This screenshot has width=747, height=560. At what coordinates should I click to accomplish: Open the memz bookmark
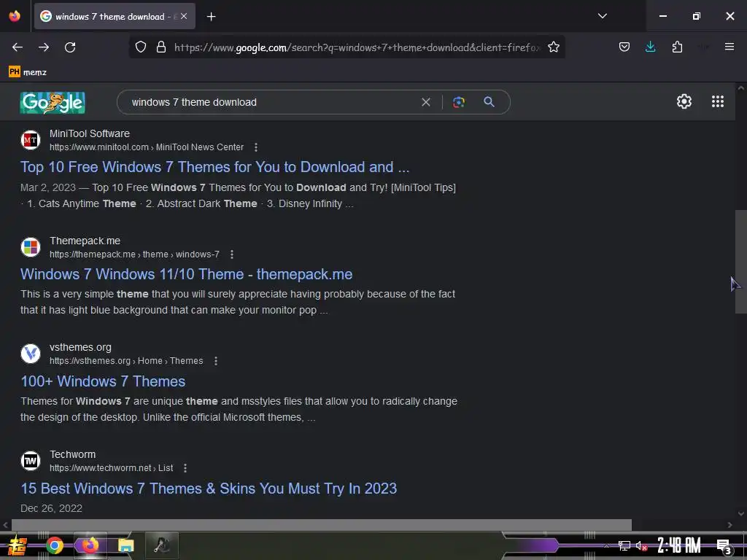[x=28, y=72]
